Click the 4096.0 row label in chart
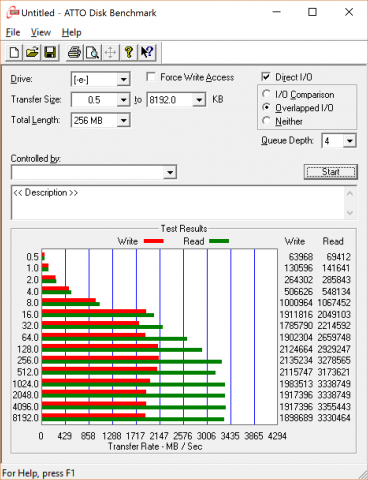The width and height of the screenshot is (368, 480). pos(26,407)
